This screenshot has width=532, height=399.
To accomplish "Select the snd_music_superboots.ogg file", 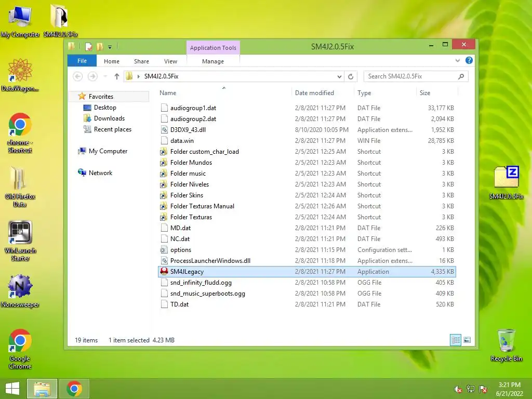I will 307,293.
